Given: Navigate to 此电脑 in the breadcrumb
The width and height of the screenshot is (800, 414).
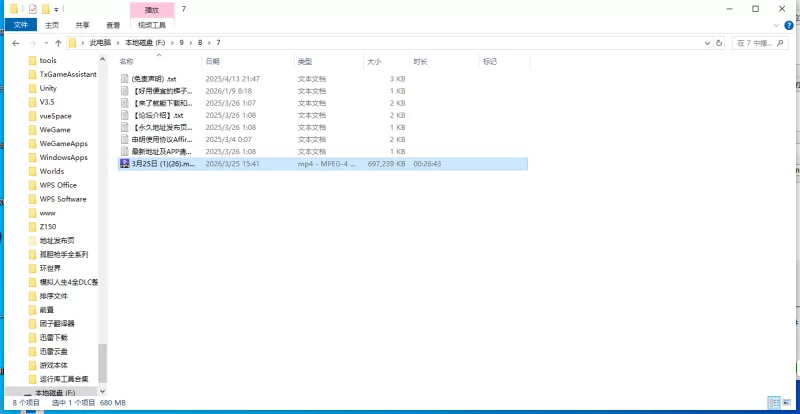Looking at the screenshot, I should [100, 43].
